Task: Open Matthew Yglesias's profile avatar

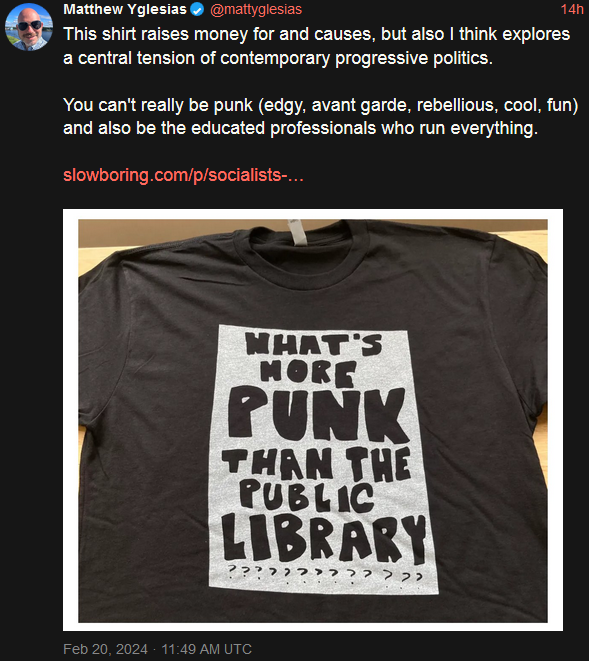Action: tap(29, 26)
